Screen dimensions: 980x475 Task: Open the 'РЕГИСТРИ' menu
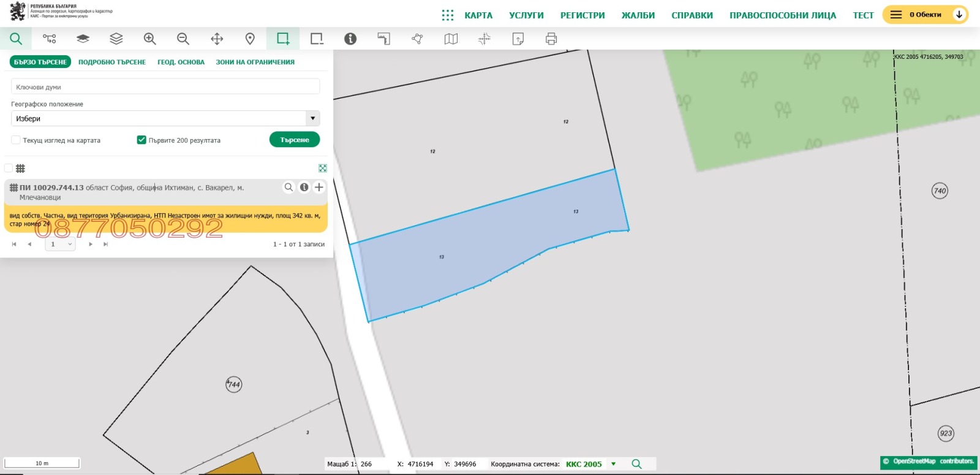[582, 15]
